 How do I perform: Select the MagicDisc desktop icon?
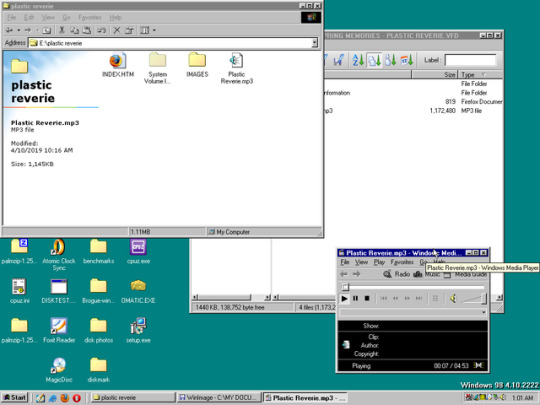point(59,370)
